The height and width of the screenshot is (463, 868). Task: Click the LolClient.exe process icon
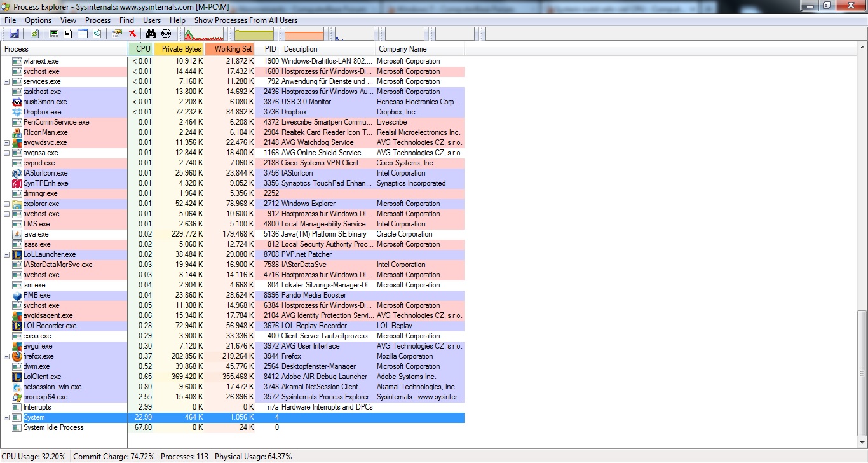pyautogui.click(x=17, y=377)
